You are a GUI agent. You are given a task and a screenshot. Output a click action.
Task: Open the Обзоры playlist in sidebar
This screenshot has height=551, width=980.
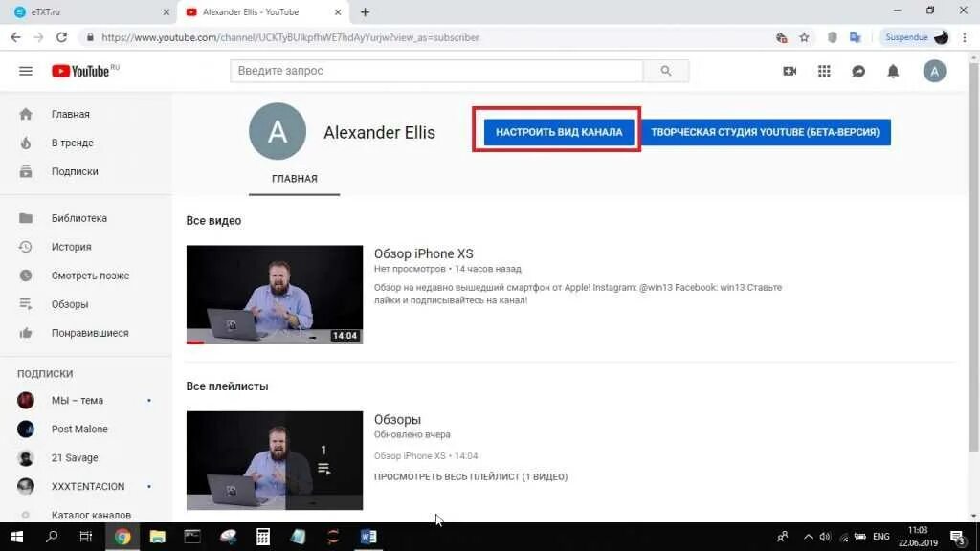(86, 304)
